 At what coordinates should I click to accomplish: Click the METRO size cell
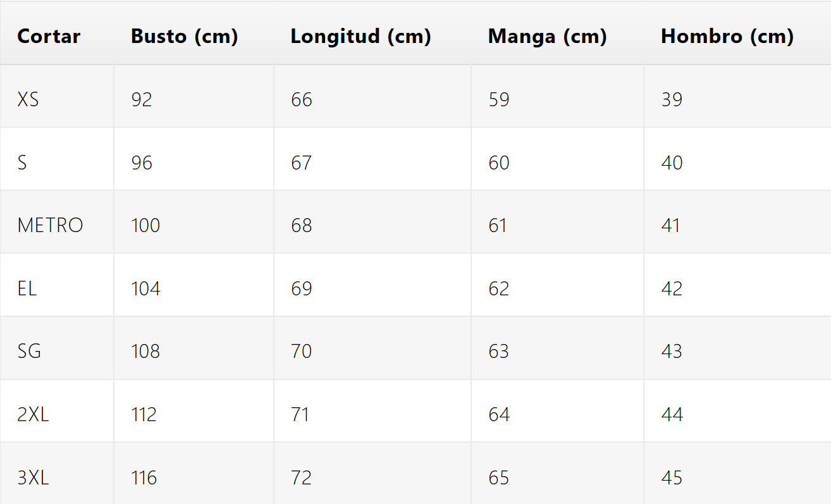click(x=50, y=226)
